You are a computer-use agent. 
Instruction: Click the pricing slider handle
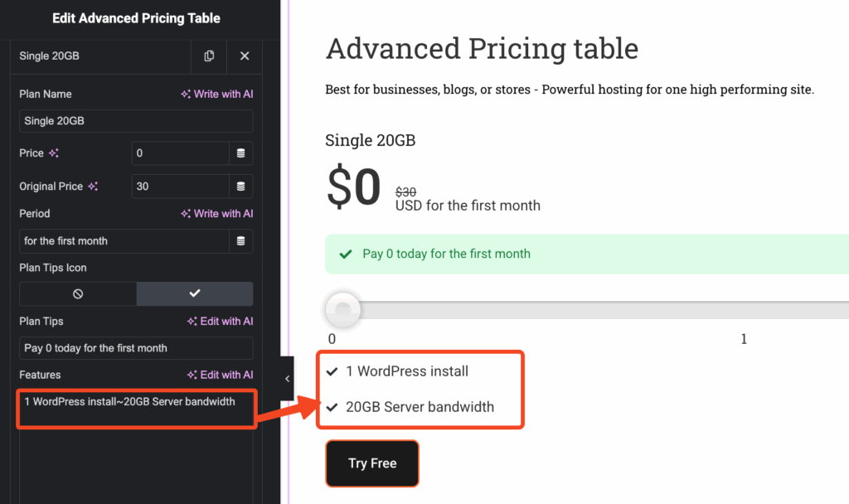342,309
